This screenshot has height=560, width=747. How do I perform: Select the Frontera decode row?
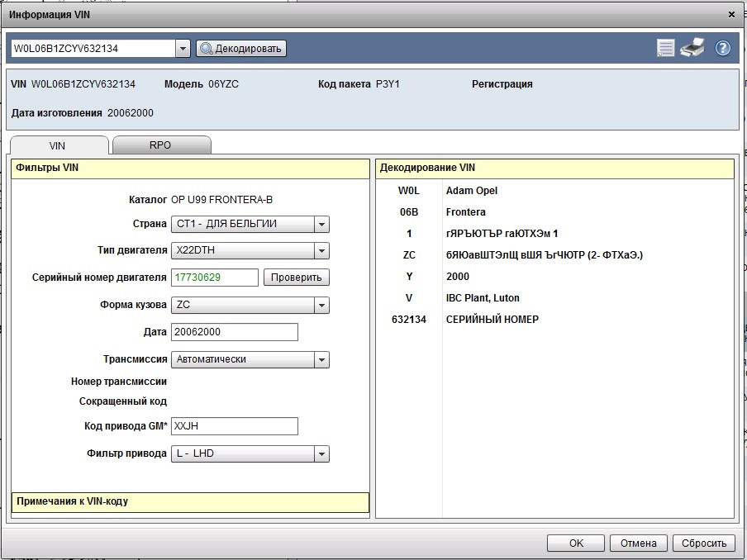coord(555,212)
